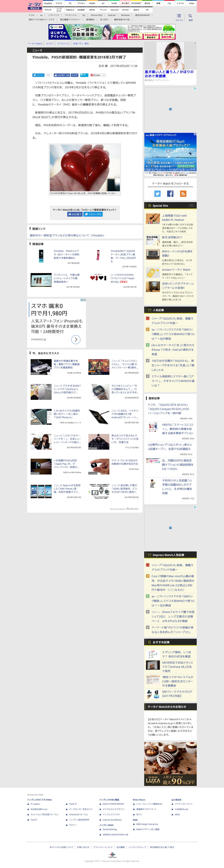Open Special Site link 上海問屋でGO! with AKIBA PC Hotline
224x868 pixels.
click(x=174, y=218)
